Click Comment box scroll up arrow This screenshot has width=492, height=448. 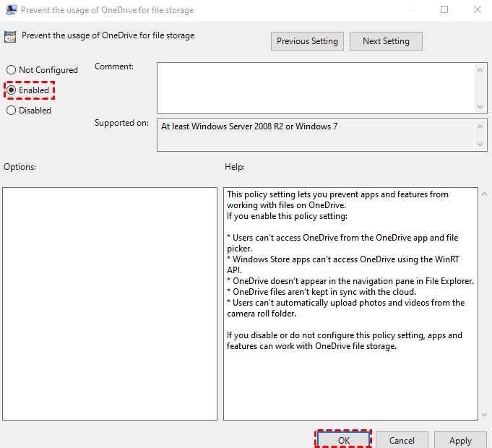click(x=480, y=70)
